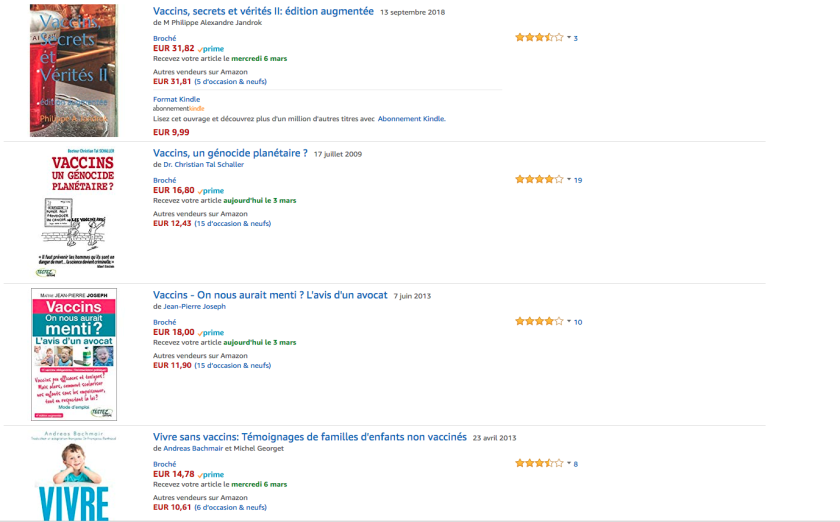Open the Vaccins un génocide planétaire cover image

(x=75, y=212)
